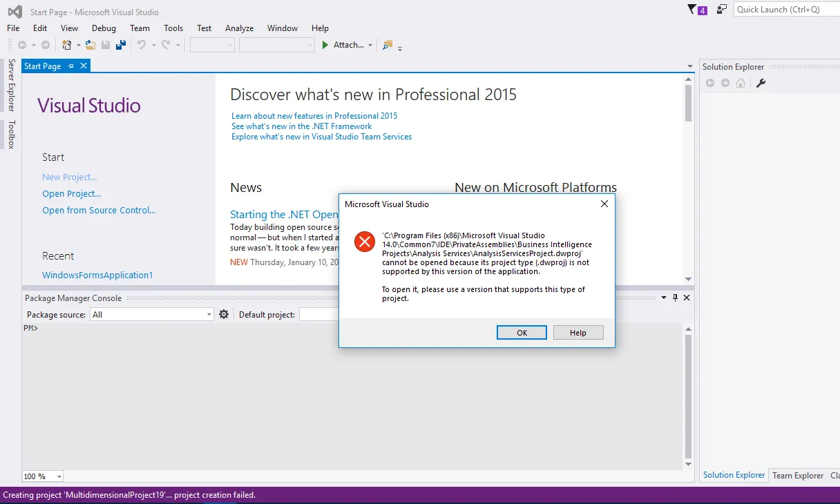Click the green Start Attach arrow
This screenshot has width=840, height=504.
(x=325, y=45)
